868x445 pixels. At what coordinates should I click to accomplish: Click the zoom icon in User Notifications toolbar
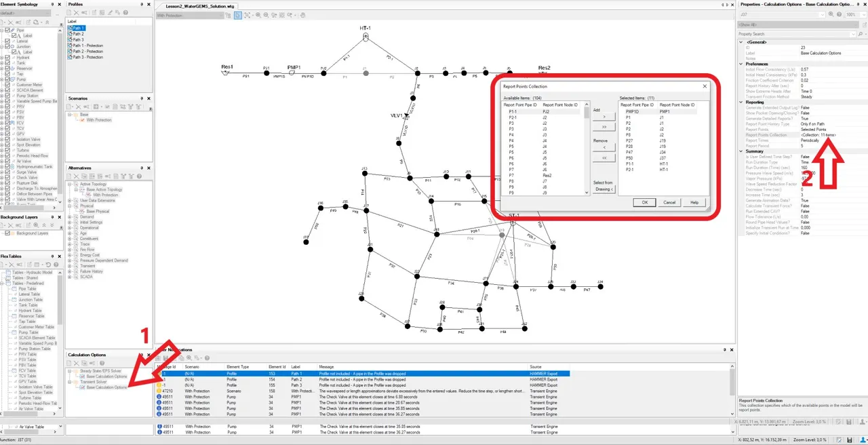pos(189,357)
